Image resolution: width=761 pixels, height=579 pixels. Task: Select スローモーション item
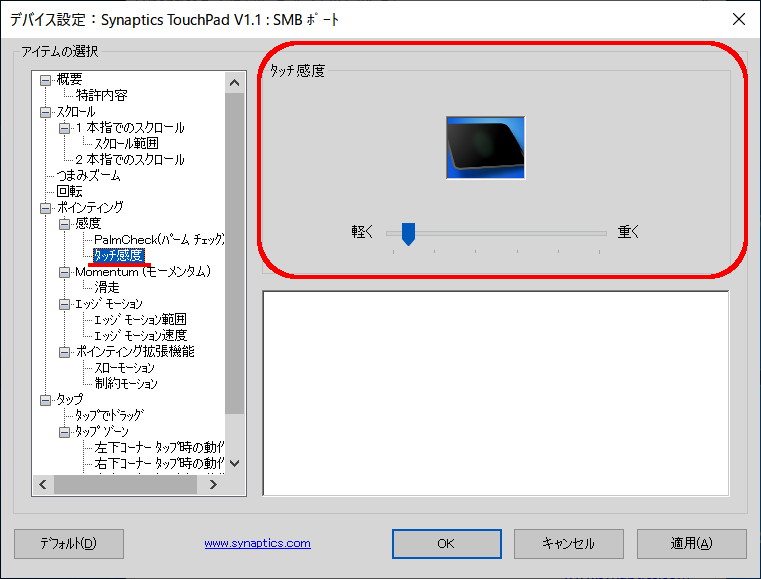(x=124, y=367)
